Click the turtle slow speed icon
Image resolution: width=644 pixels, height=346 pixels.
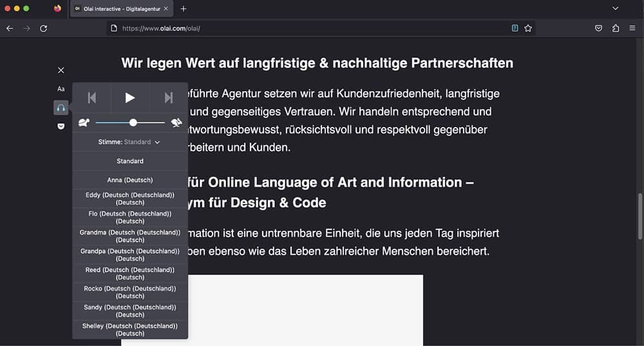click(x=84, y=122)
